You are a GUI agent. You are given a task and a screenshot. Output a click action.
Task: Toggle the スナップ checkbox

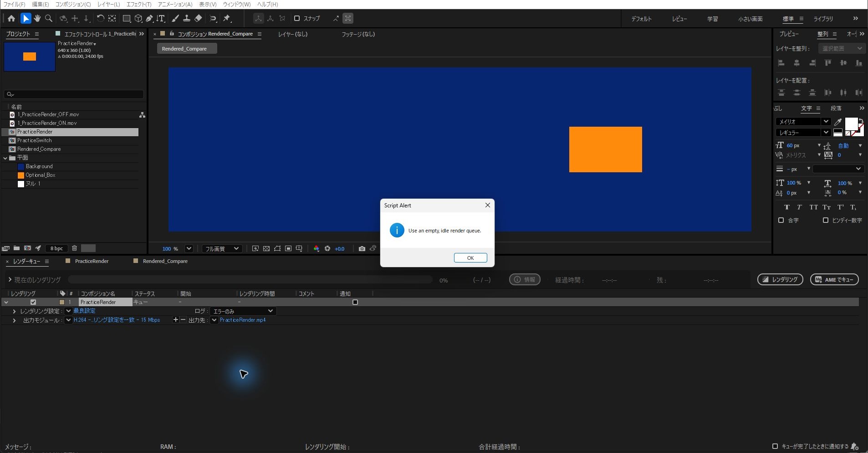coord(297,19)
